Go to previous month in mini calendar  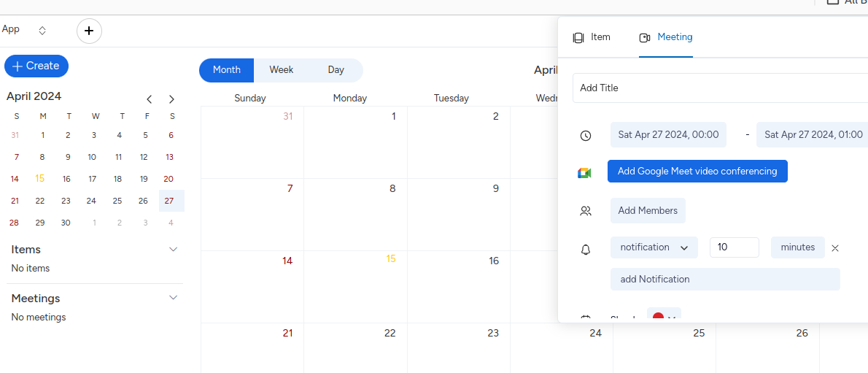(x=150, y=99)
